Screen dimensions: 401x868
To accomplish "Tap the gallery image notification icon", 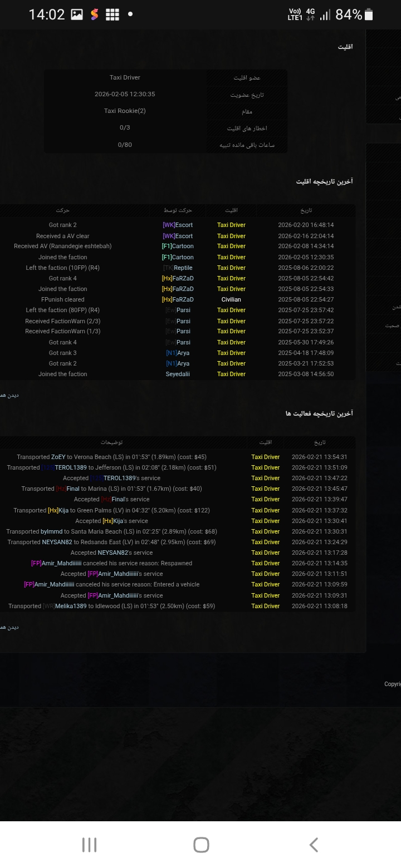I will point(77,15).
